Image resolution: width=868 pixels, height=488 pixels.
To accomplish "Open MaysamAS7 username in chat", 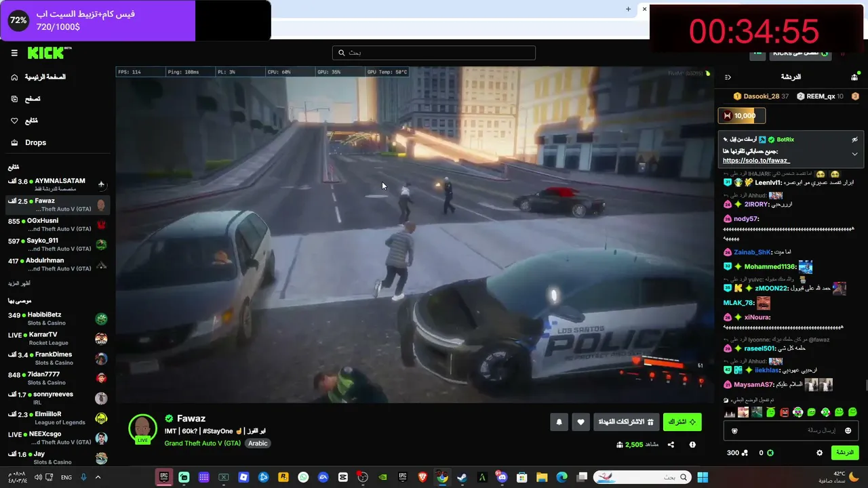I will 754,385.
